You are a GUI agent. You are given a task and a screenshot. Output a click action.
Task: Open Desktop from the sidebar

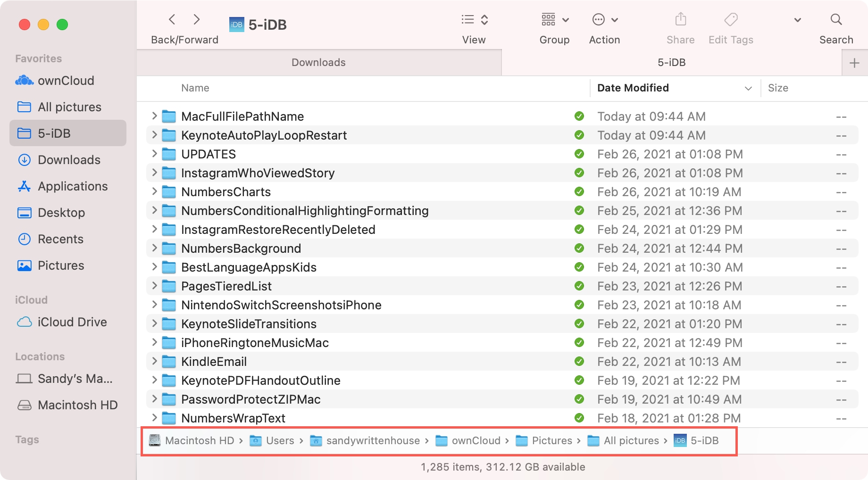[68, 213]
